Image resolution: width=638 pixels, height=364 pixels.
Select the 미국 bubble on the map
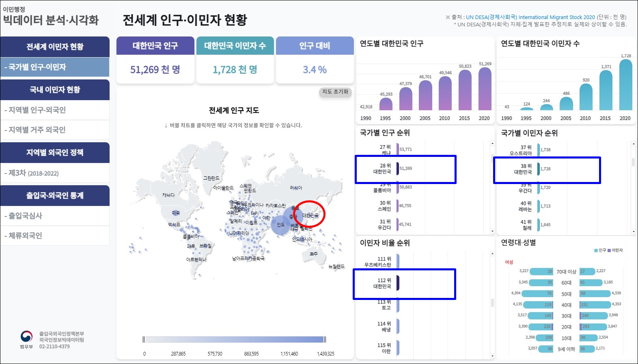pyautogui.click(x=176, y=213)
